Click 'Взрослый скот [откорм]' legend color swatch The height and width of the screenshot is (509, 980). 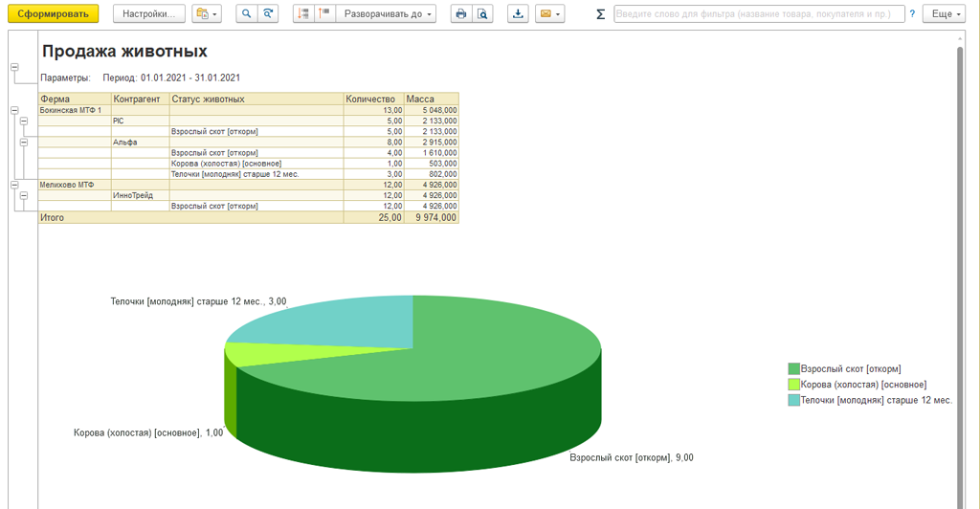tap(793, 369)
